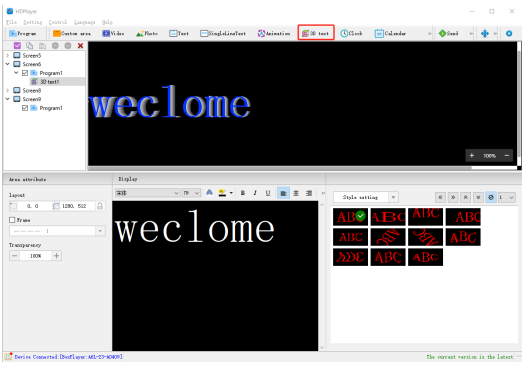
Task: Decrease transparency with minus button
Action: [14, 256]
